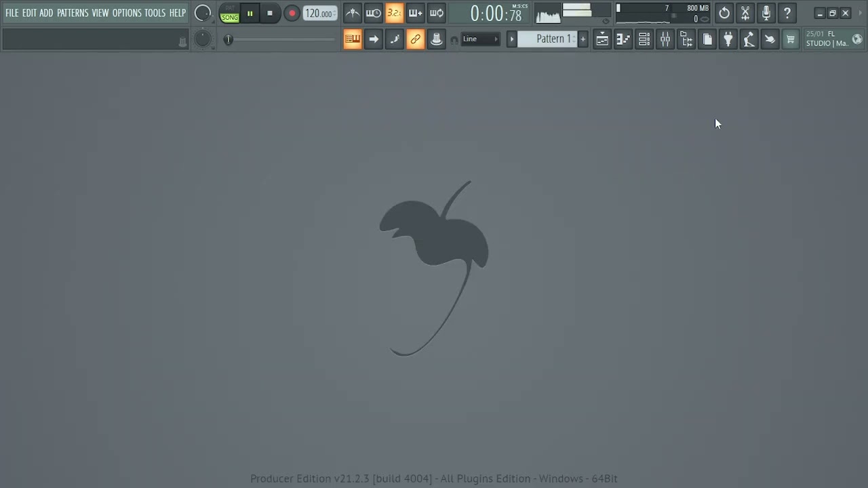The width and height of the screenshot is (868, 488).
Task: Open help via question mark icon
Action: (x=787, y=13)
